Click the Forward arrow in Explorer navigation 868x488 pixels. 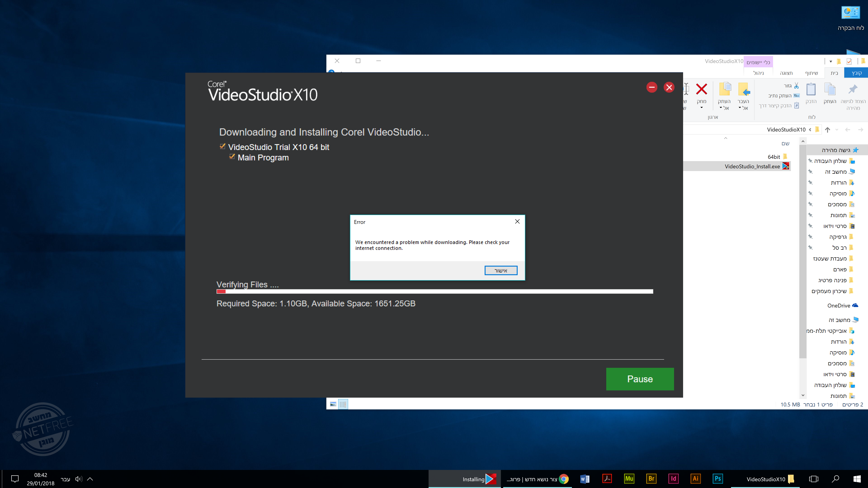click(861, 130)
